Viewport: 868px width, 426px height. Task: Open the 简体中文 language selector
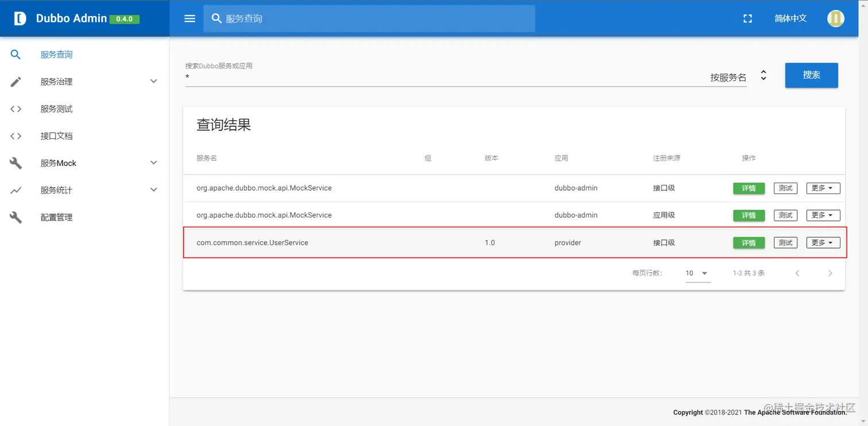790,18
